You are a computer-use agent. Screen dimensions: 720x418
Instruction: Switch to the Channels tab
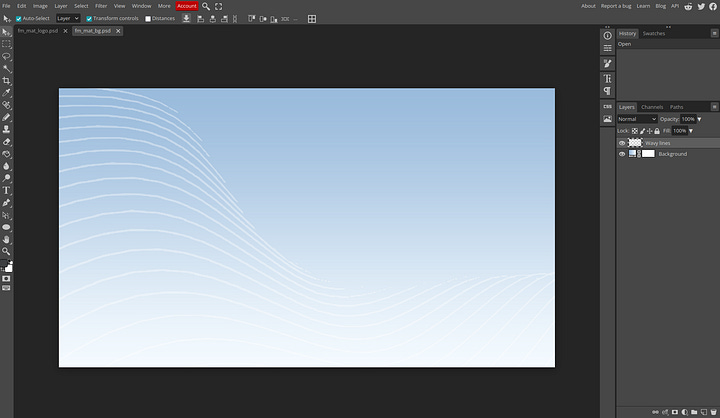click(x=652, y=107)
